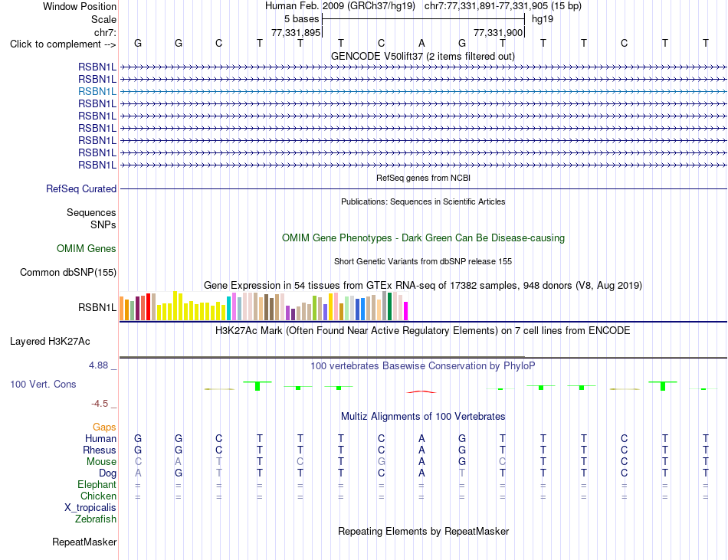728x560 pixels.
Task: Click the RefSeq Curated track label
Action: [81, 188]
